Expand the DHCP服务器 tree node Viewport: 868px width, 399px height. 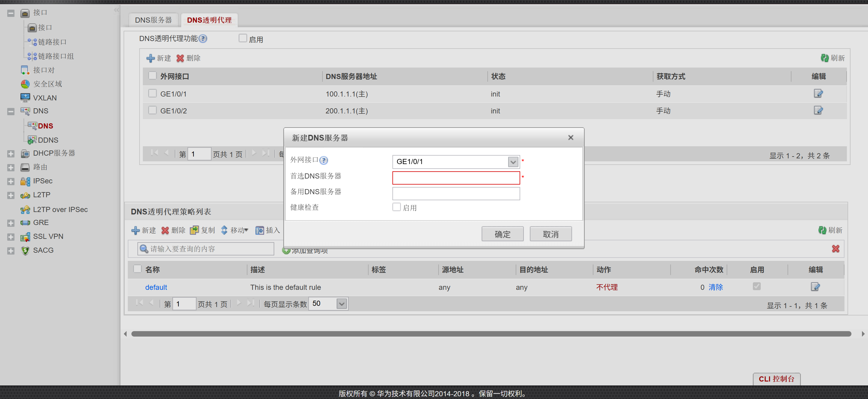(x=11, y=154)
